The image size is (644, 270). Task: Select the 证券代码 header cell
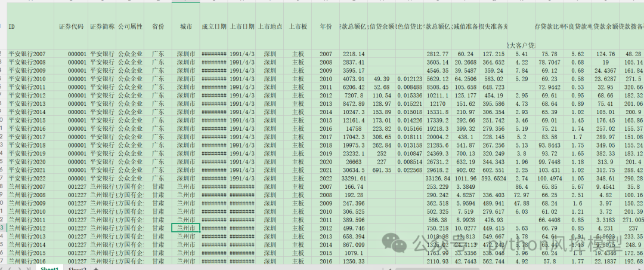[x=70, y=27]
